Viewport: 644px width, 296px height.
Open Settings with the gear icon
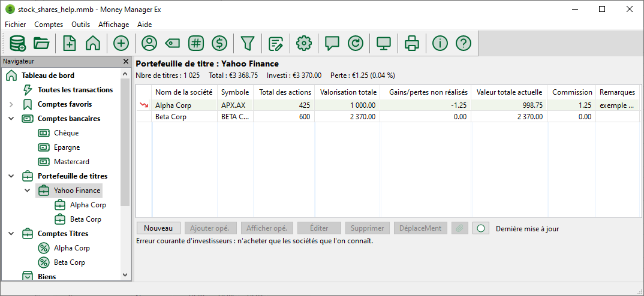[x=304, y=43]
